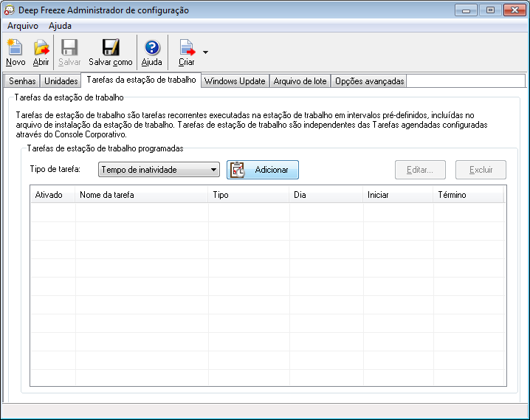Open Ajuda from the toolbar question icon
The width and height of the screenshot is (530, 420).
point(152,52)
